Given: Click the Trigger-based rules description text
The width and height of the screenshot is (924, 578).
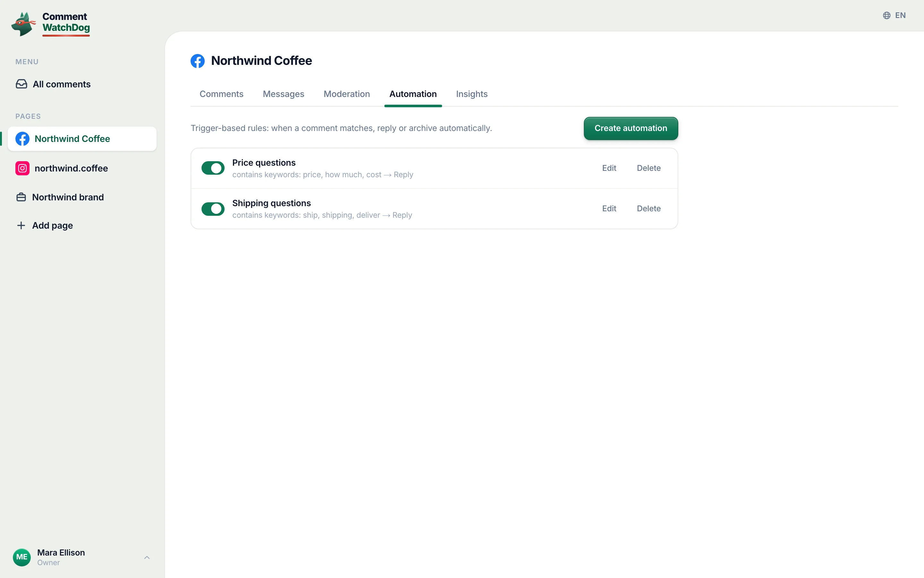Looking at the screenshot, I should tap(341, 128).
